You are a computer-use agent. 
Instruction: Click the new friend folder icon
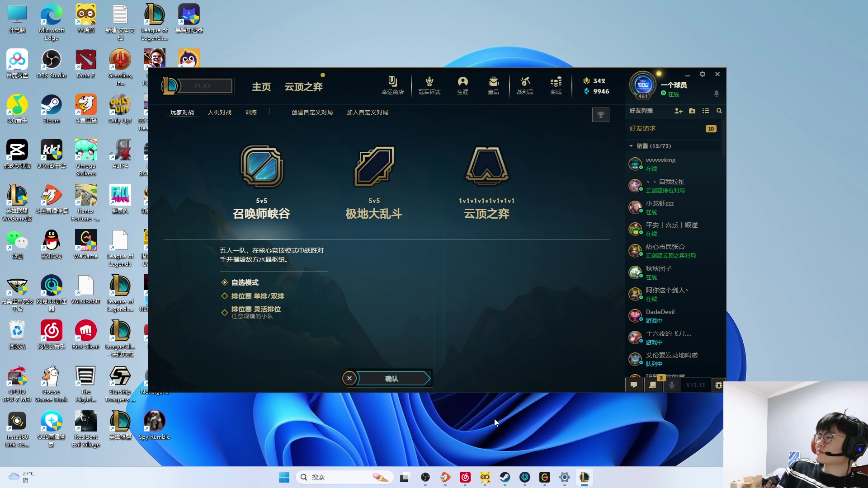692,111
